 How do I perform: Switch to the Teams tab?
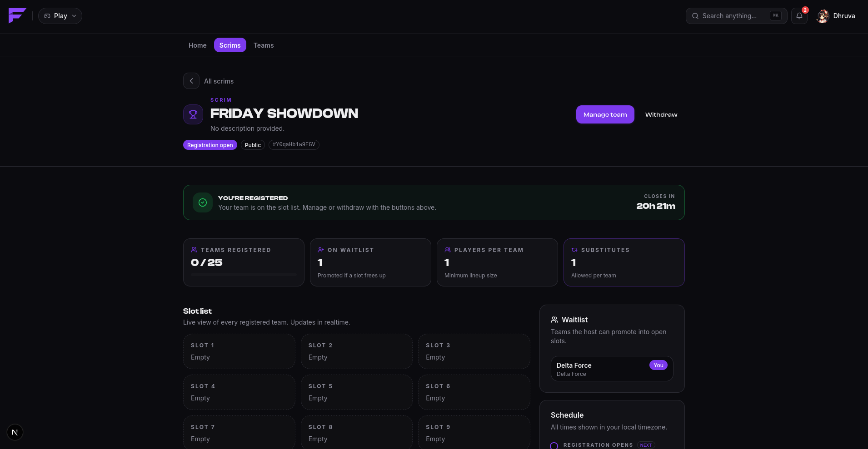coord(264,45)
